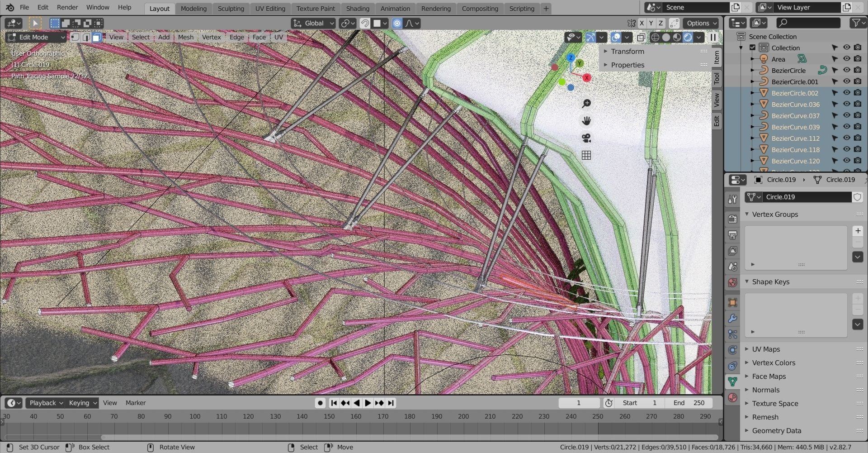Select face select mode
Viewport: 868px width, 453px height.
click(96, 37)
